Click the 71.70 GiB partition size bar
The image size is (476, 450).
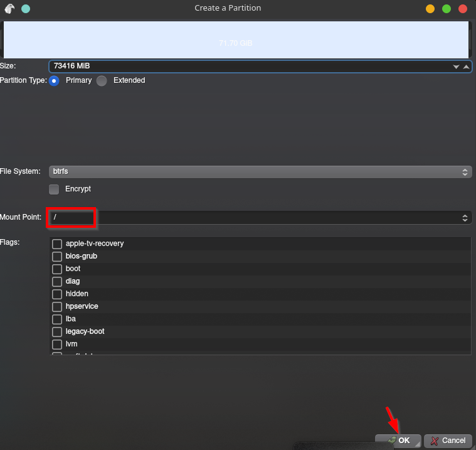pyautogui.click(x=236, y=41)
